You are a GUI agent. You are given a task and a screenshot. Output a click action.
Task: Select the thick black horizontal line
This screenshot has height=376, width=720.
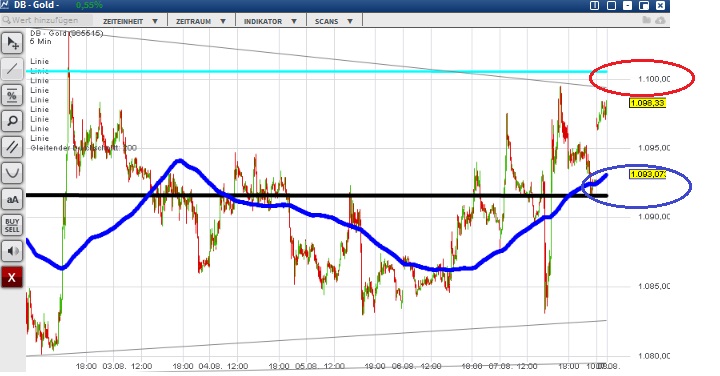(x=317, y=196)
